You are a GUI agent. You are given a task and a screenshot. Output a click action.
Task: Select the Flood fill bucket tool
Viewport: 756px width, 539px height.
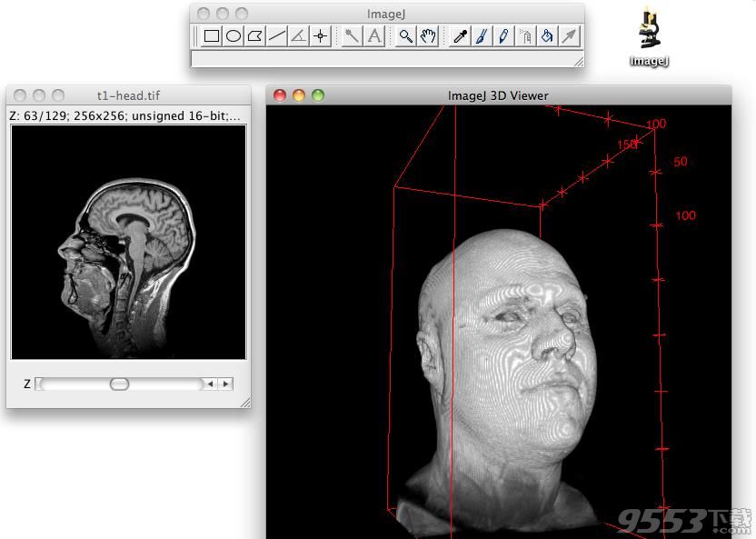tap(547, 36)
